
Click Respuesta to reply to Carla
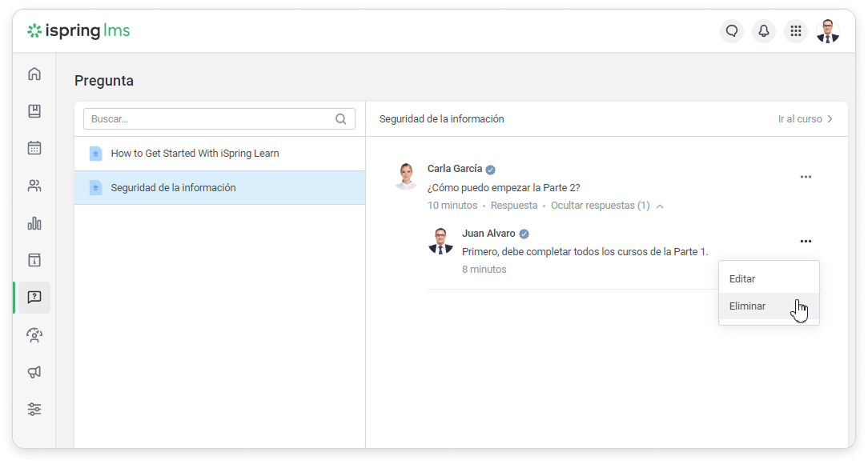click(x=514, y=206)
